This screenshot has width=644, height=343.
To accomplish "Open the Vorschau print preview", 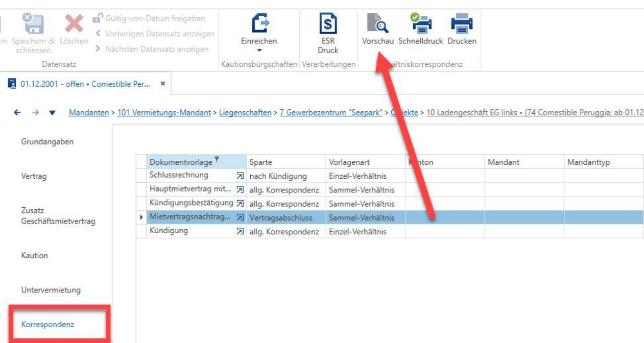I will point(377,30).
